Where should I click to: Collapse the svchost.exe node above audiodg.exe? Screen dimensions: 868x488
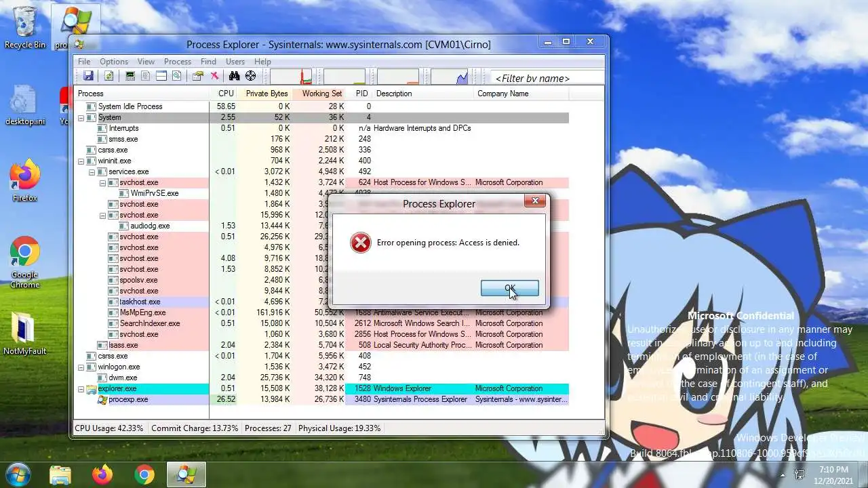[x=102, y=215]
